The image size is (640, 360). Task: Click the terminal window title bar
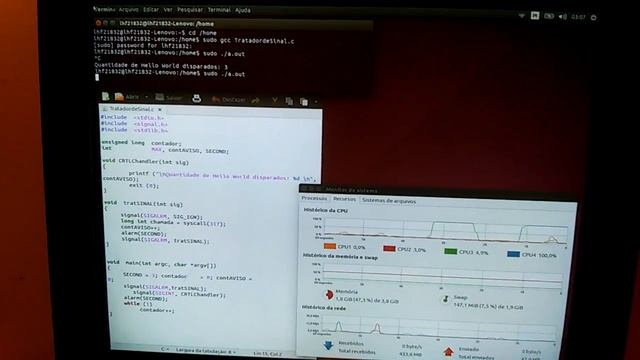coord(233,24)
